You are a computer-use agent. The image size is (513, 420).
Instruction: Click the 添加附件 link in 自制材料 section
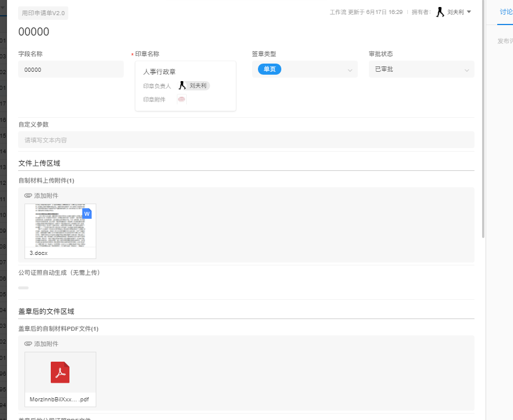[45, 195]
